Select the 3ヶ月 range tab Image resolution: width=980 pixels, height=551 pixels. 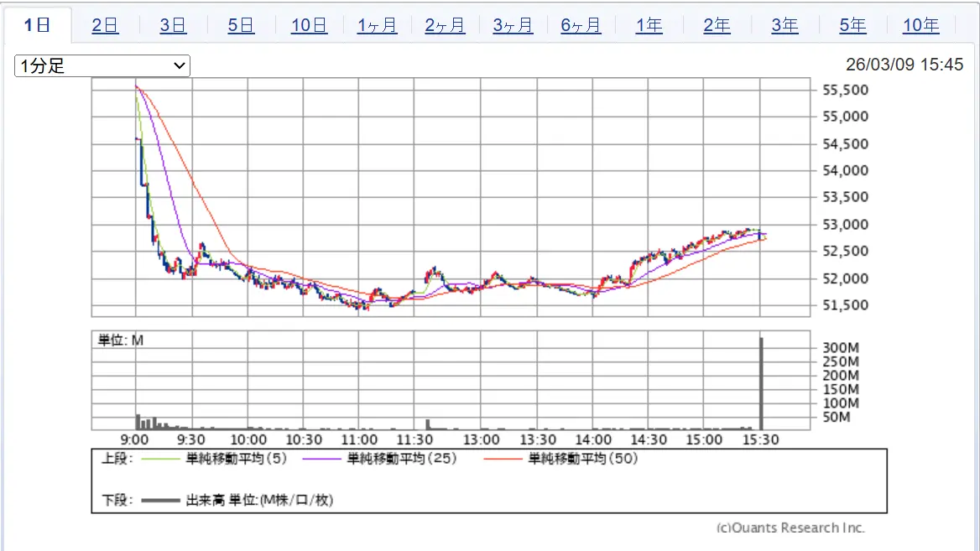pos(513,25)
